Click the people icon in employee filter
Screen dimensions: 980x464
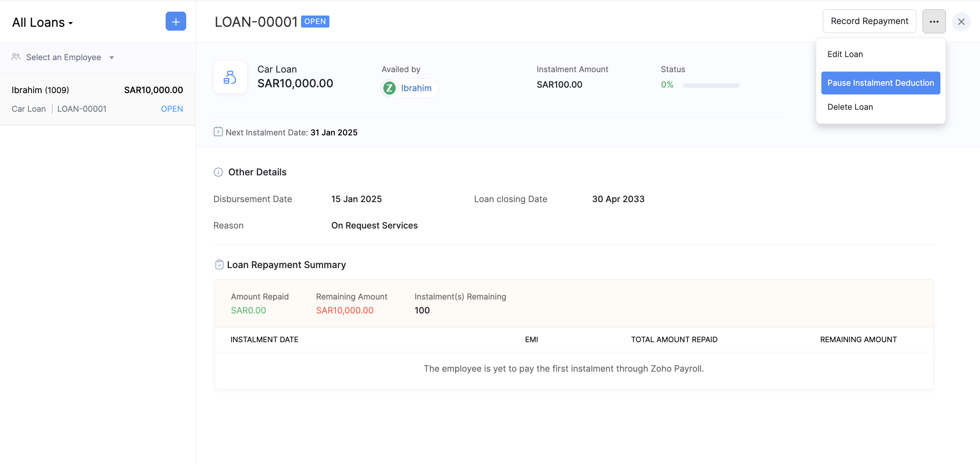pyautogui.click(x=16, y=57)
